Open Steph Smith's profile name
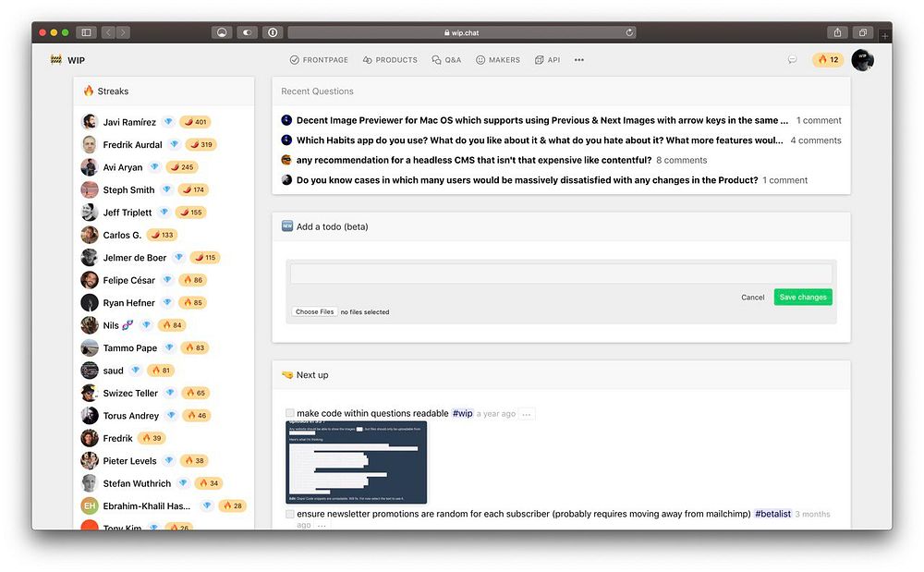924x572 pixels. (128, 189)
